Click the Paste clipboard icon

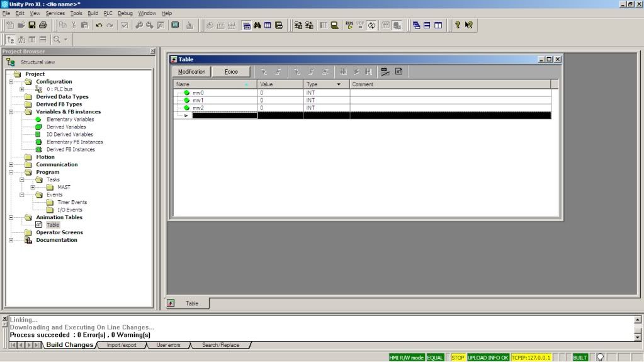point(84,25)
